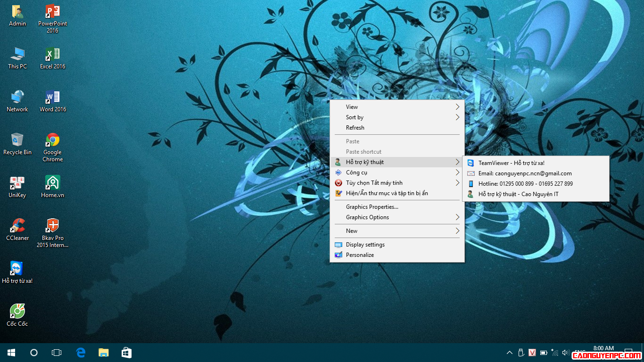Screen dimensions: 644x362
Task: Expand the 'Công cụ' submenu arrow
Action: pos(457,173)
